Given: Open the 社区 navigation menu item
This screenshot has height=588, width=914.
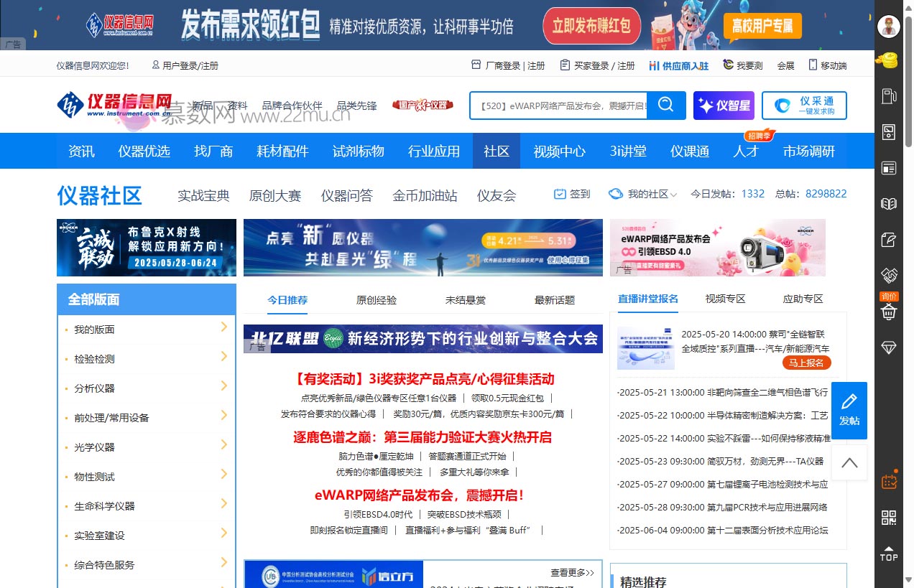Looking at the screenshot, I should 497,151.
